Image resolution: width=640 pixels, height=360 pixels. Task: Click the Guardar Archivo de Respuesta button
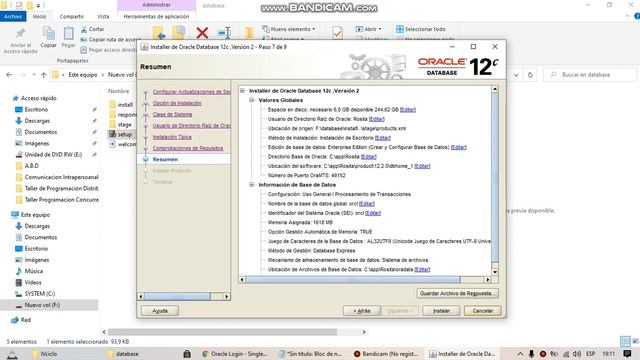click(458, 293)
